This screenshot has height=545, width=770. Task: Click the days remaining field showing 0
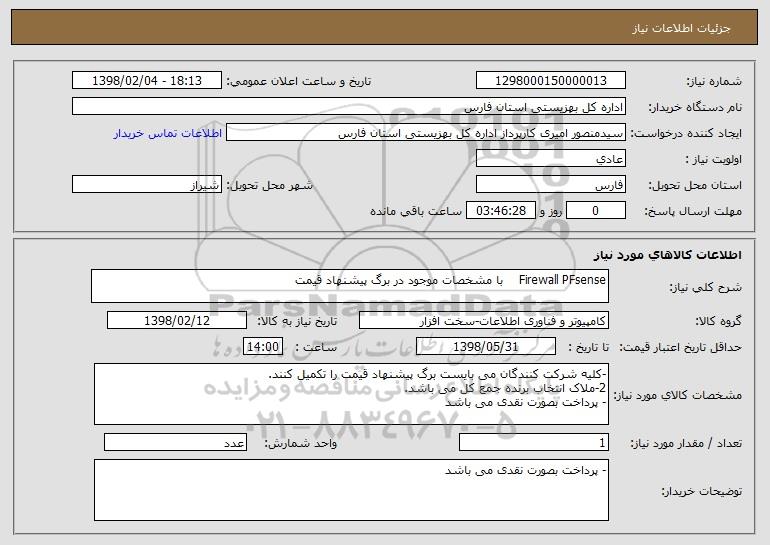point(596,211)
